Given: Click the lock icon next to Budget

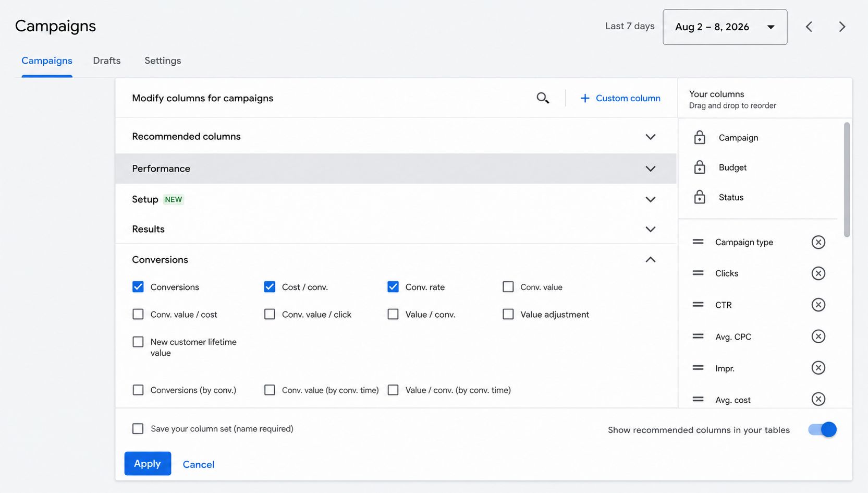Looking at the screenshot, I should tap(700, 167).
